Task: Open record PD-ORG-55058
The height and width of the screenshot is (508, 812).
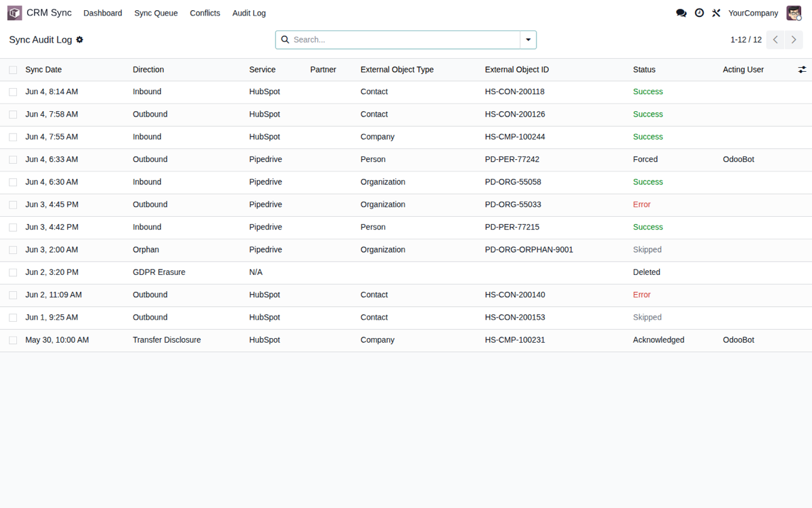Action: click(x=513, y=182)
